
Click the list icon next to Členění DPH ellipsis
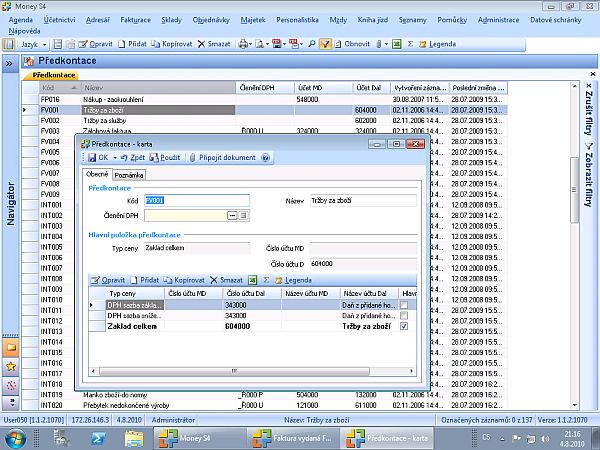tap(243, 215)
